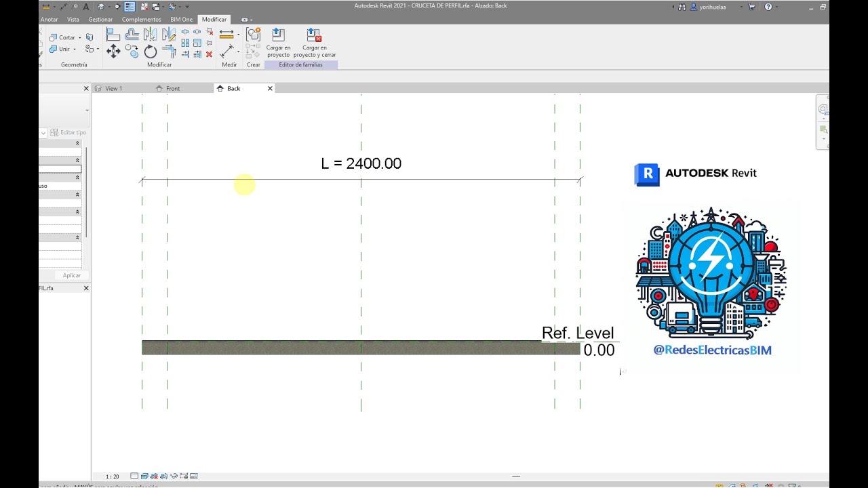Click the view scale 1 : 20
This screenshot has width=868, height=488.
[x=112, y=476]
